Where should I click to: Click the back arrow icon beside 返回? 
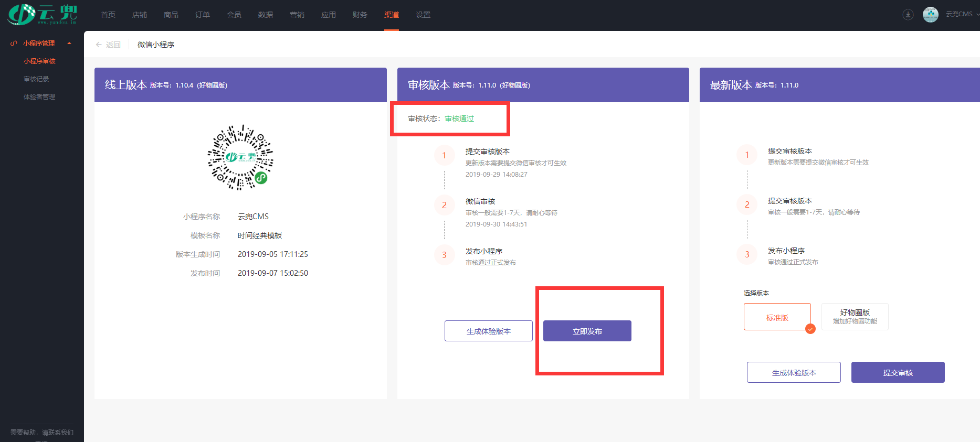[99, 45]
